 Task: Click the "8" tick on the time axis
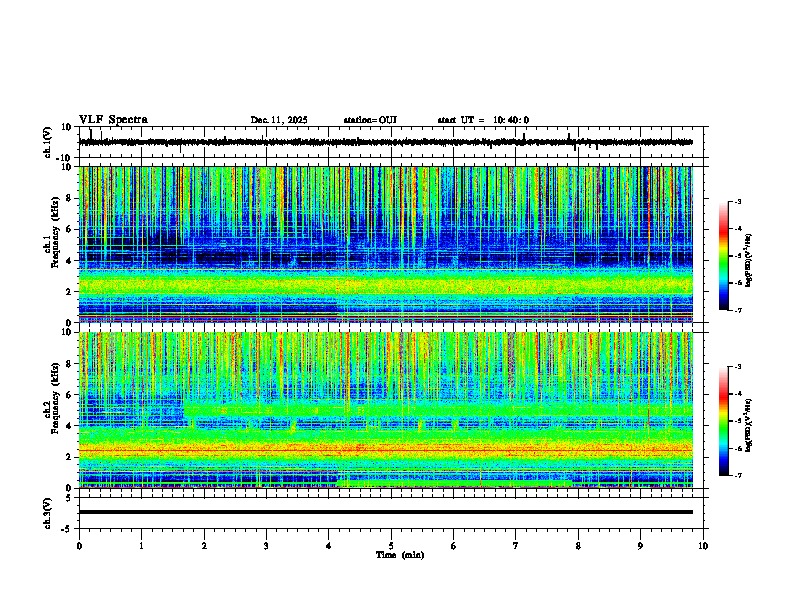tap(578, 546)
